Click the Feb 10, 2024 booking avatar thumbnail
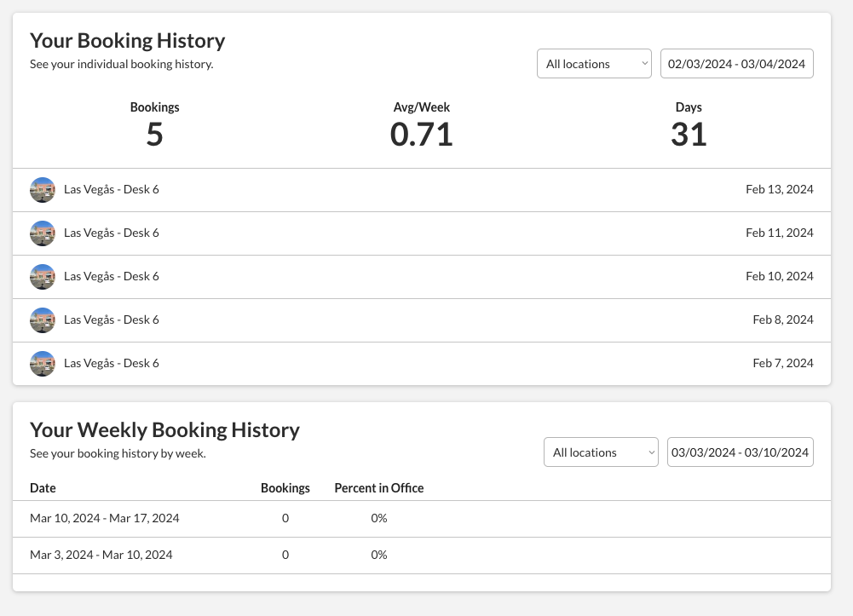853x616 pixels. coord(43,277)
